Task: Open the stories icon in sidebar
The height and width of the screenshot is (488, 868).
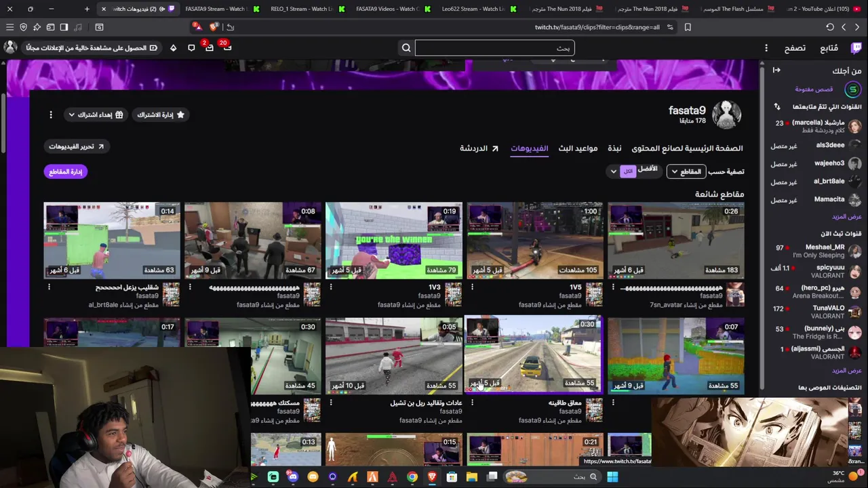Action: point(852,89)
